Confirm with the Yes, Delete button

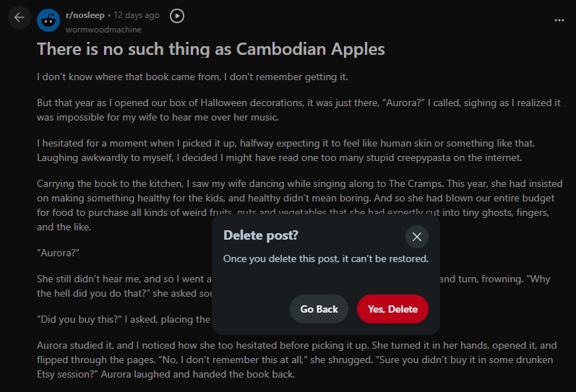(392, 309)
